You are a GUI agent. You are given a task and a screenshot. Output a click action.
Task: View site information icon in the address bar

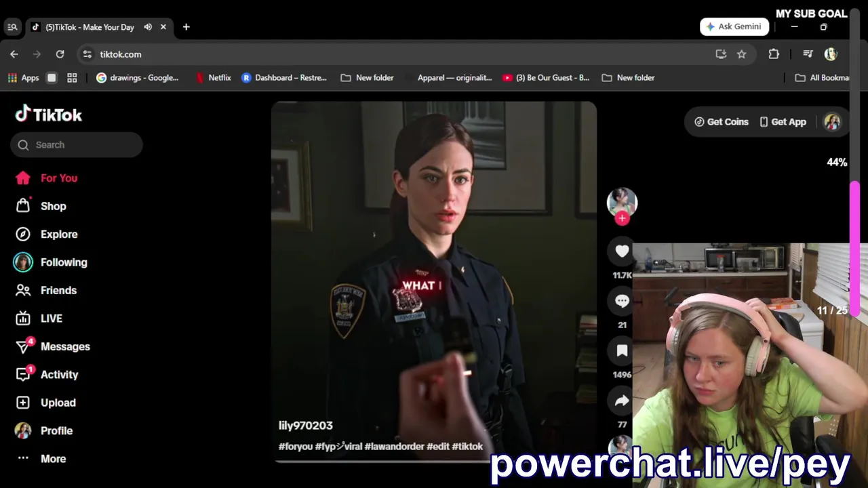(87, 54)
